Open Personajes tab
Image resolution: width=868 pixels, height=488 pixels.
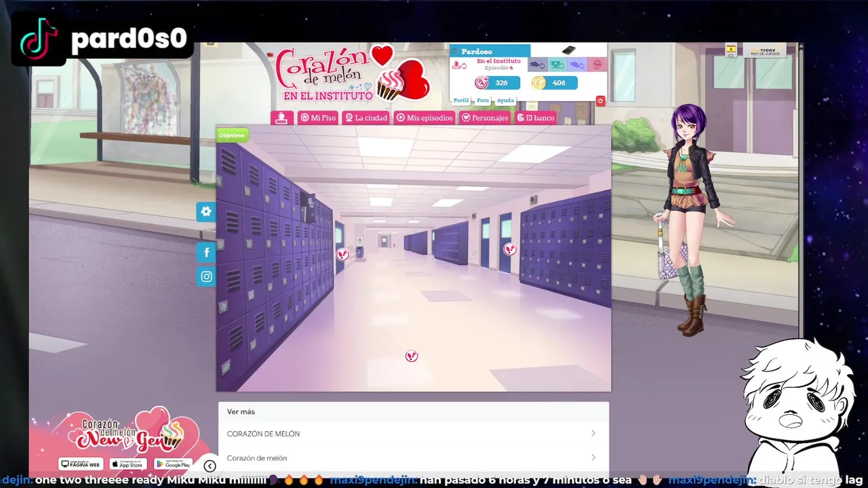[485, 118]
